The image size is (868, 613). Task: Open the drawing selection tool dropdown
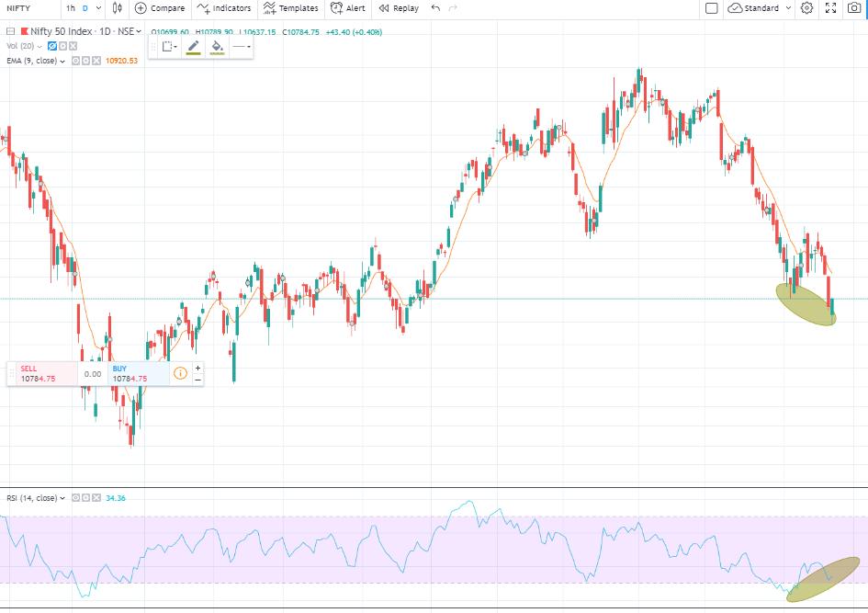click(x=169, y=47)
